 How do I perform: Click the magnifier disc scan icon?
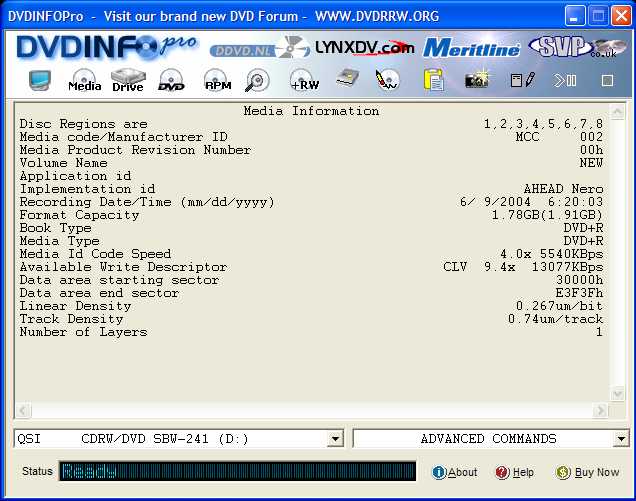(x=257, y=80)
